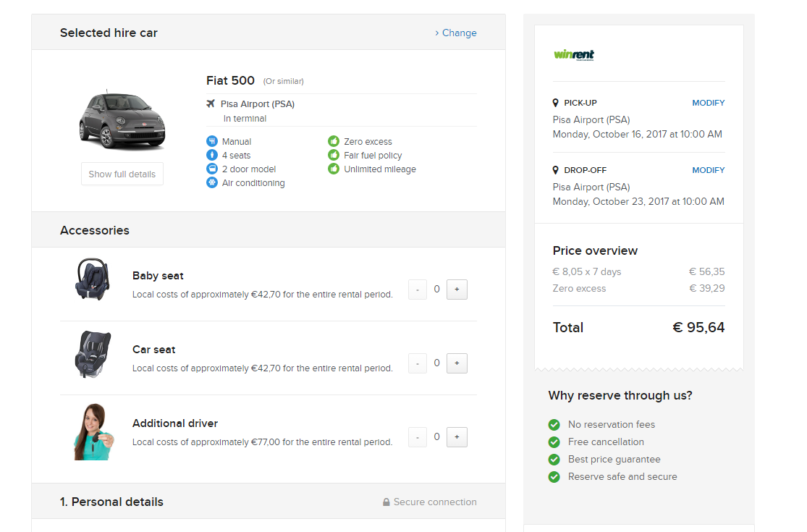
Task: Modify the pick-up details
Action: (708, 103)
